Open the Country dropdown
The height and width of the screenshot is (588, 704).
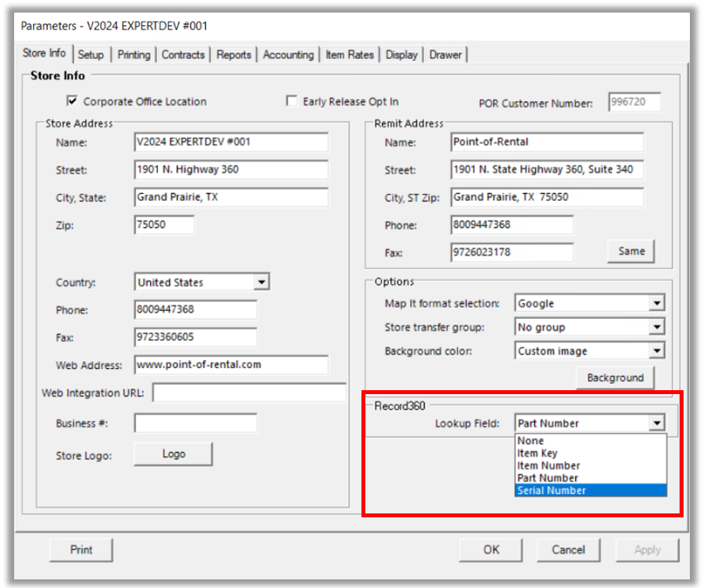pyautogui.click(x=262, y=283)
